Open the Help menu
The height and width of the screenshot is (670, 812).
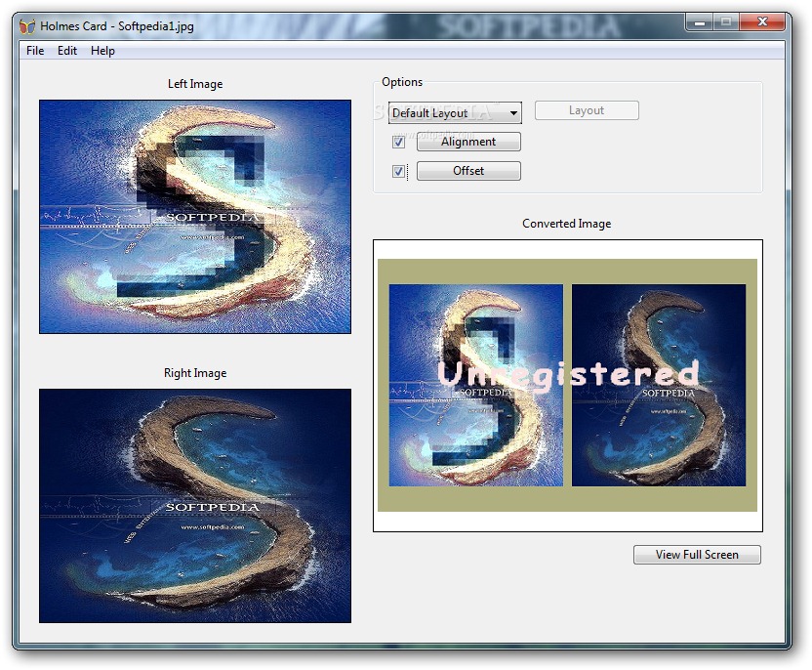click(x=102, y=51)
